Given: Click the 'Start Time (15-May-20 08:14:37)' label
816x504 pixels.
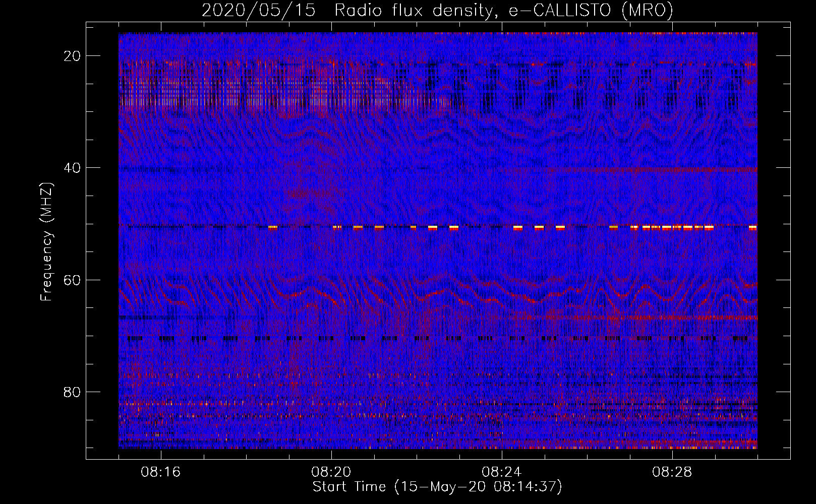Looking at the screenshot, I should point(437,487).
